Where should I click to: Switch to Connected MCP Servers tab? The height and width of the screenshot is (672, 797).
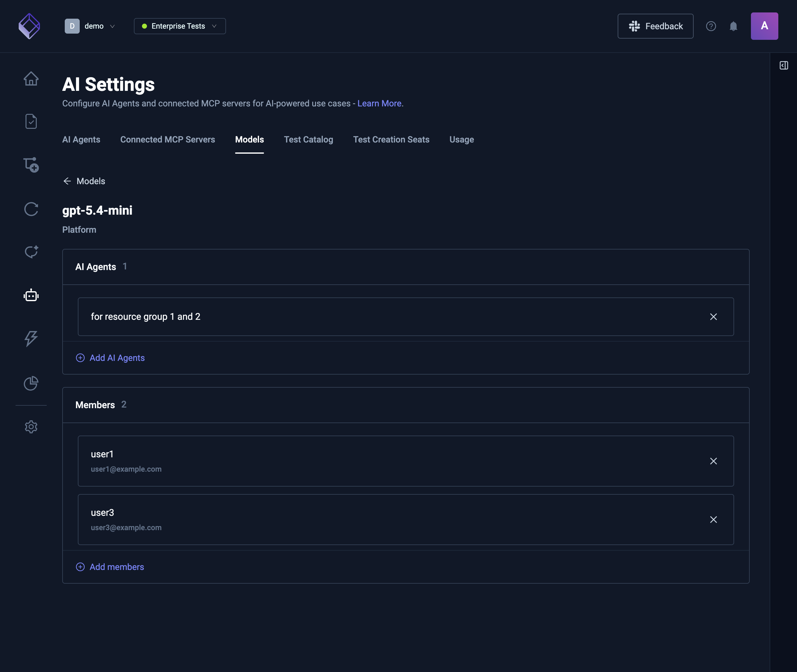[x=167, y=139]
